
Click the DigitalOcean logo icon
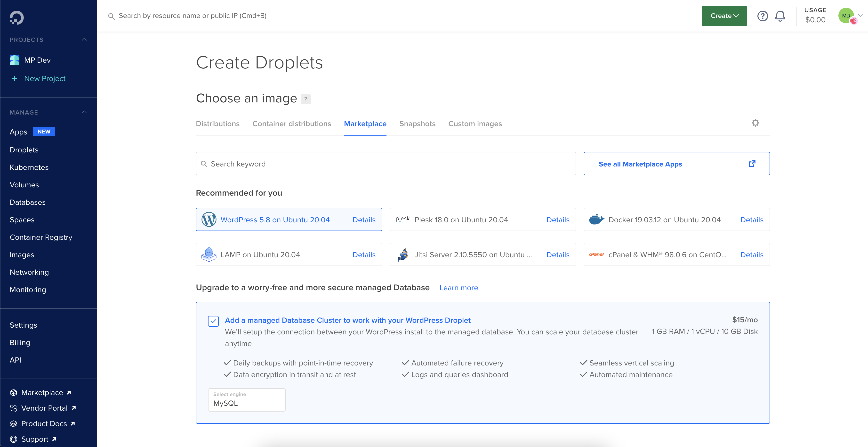pyautogui.click(x=16, y=17)
